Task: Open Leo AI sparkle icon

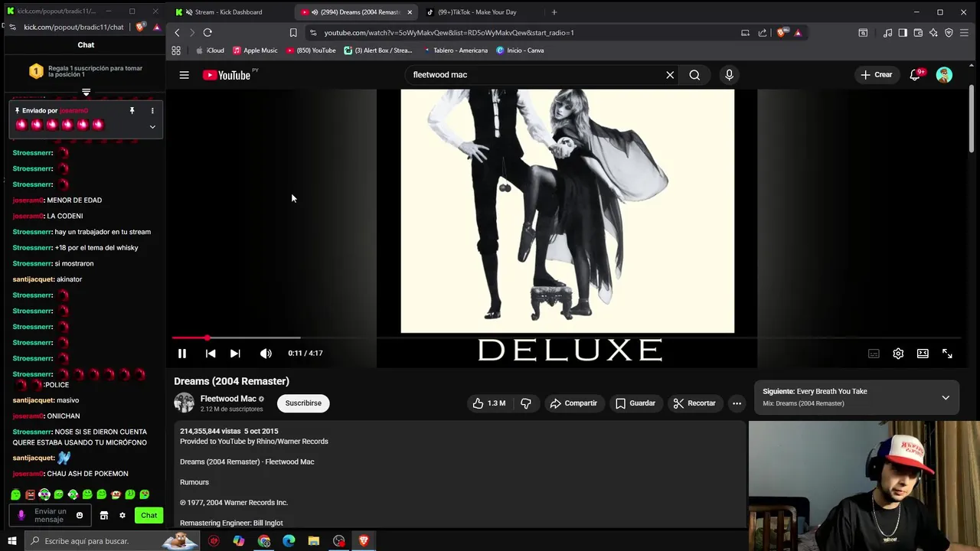Action: (933, 33)
